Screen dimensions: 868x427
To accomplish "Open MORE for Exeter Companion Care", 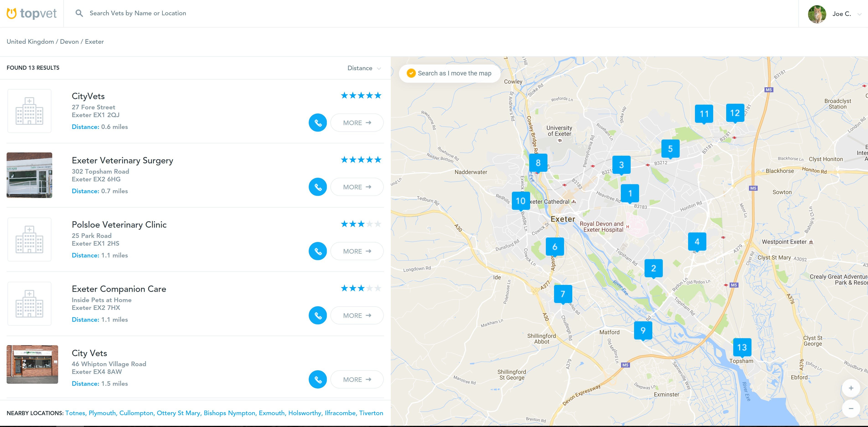I will coord(357,315).
